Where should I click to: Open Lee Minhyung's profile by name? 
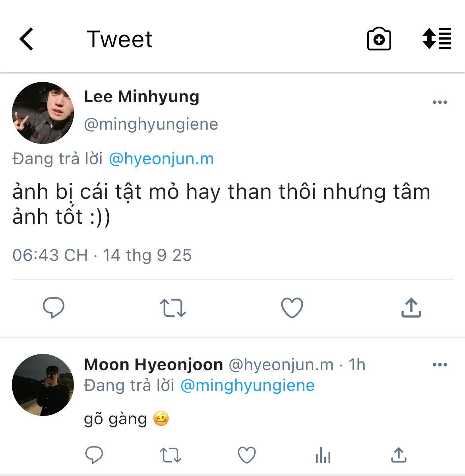coord(141,97)
